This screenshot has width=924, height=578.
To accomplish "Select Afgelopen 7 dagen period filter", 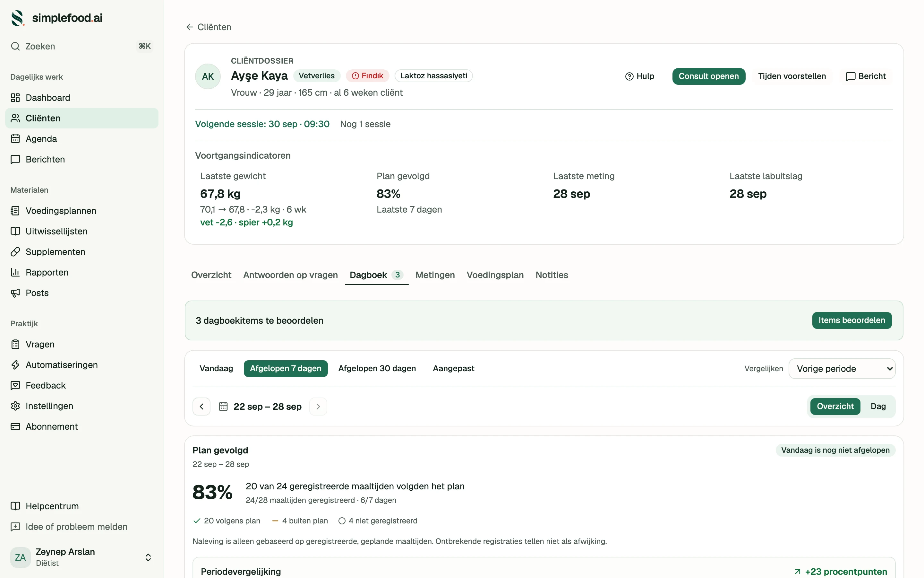I will pos(286,369).
